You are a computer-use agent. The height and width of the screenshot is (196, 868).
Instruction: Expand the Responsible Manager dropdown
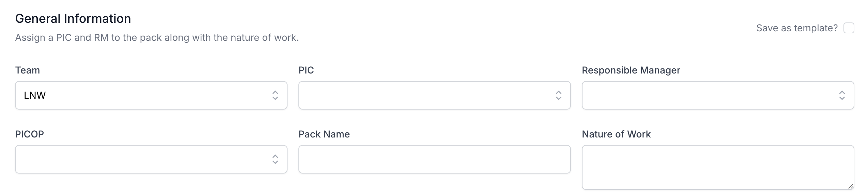coord(709,95)
